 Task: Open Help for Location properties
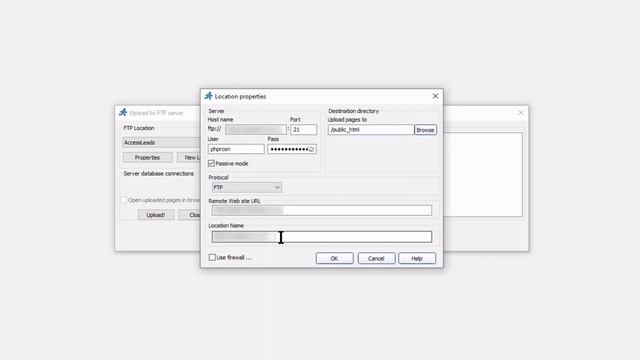pyautogui.click(x=417, y=258)
